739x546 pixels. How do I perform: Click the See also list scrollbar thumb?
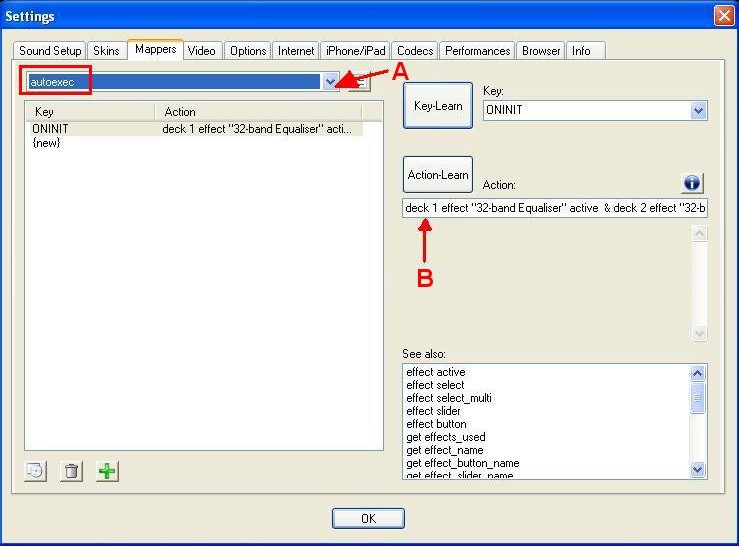[x=698, y=398]
